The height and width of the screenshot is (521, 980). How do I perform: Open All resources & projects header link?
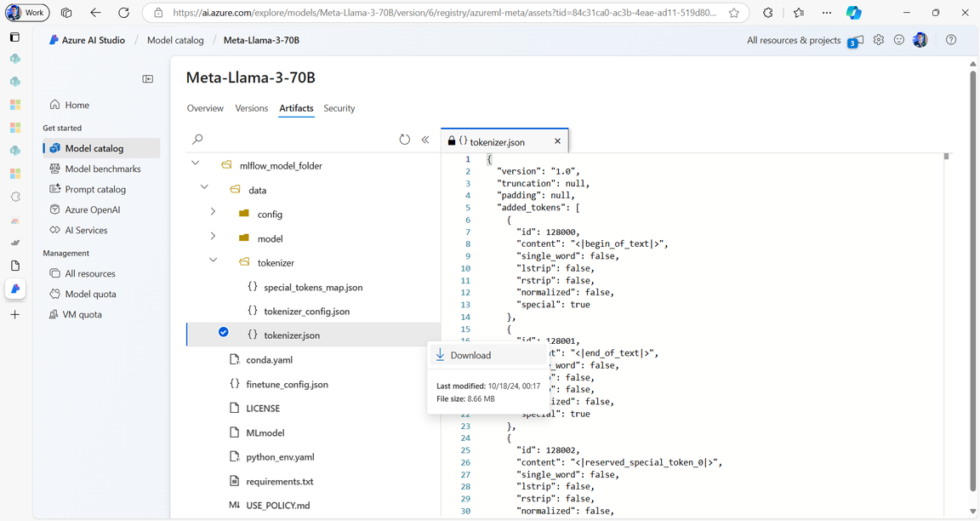[x=794, y=40]
